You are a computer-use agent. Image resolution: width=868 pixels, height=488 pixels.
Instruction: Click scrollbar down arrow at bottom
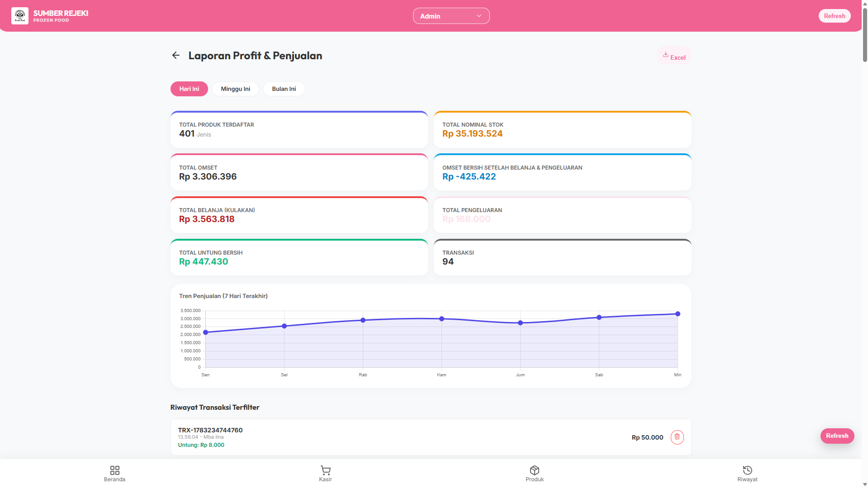[x=864, y=484]
